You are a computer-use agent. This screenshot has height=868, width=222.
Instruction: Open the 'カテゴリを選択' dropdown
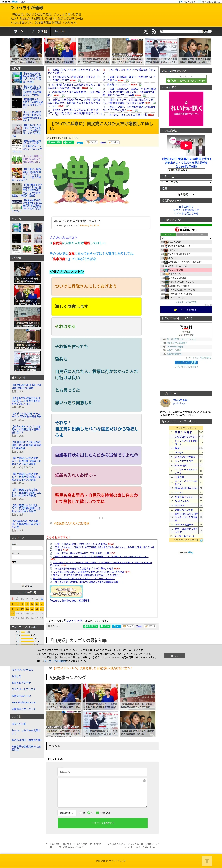coord(186,182)
